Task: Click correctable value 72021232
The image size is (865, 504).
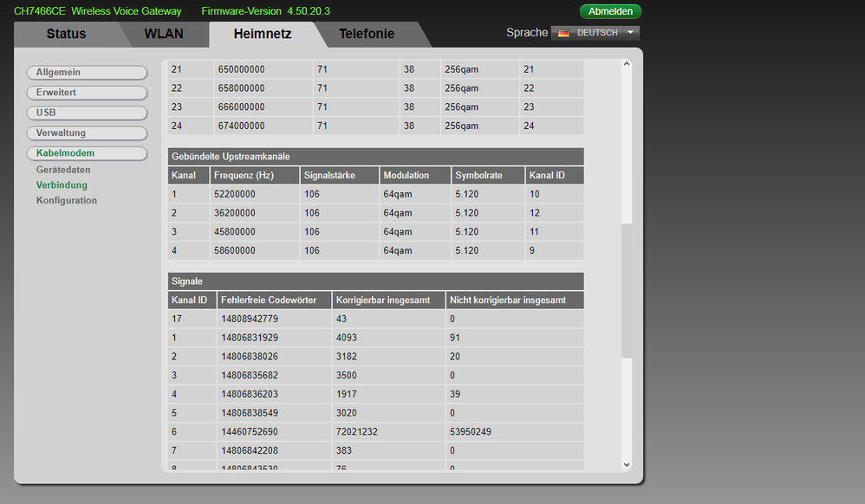Action: [357, 432]
